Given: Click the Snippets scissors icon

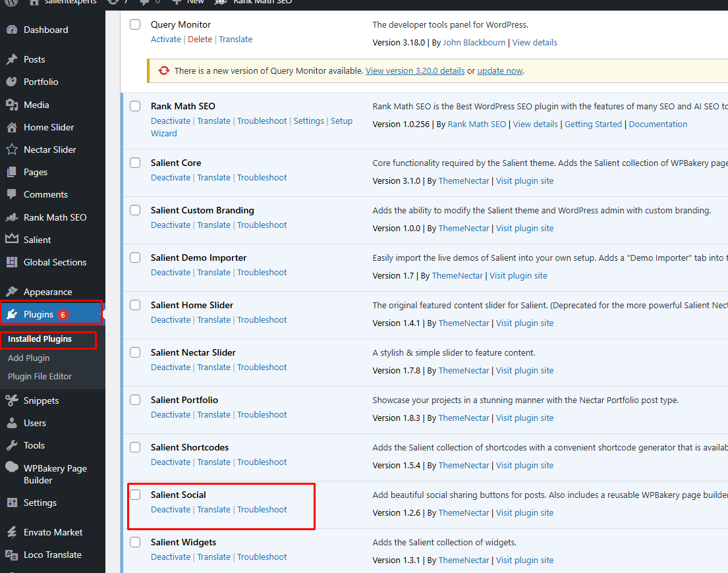Looking at the screenshot, I should click(x=12, y=400).
